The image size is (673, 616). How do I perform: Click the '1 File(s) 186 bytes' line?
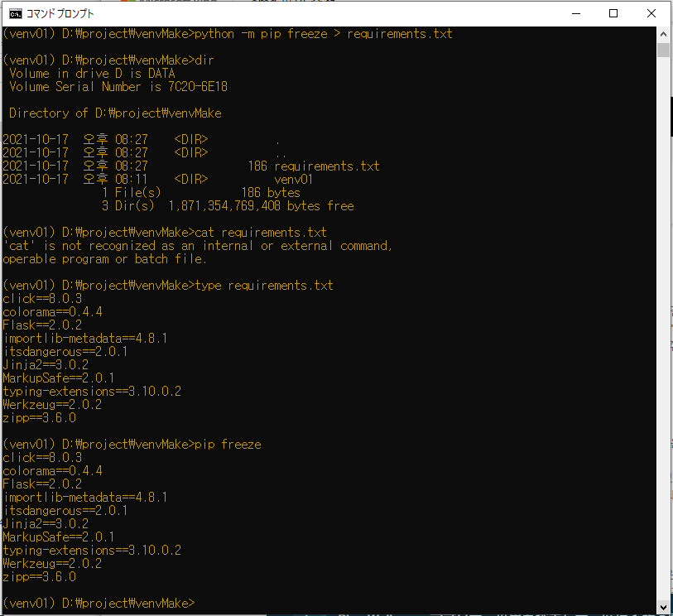201,193
